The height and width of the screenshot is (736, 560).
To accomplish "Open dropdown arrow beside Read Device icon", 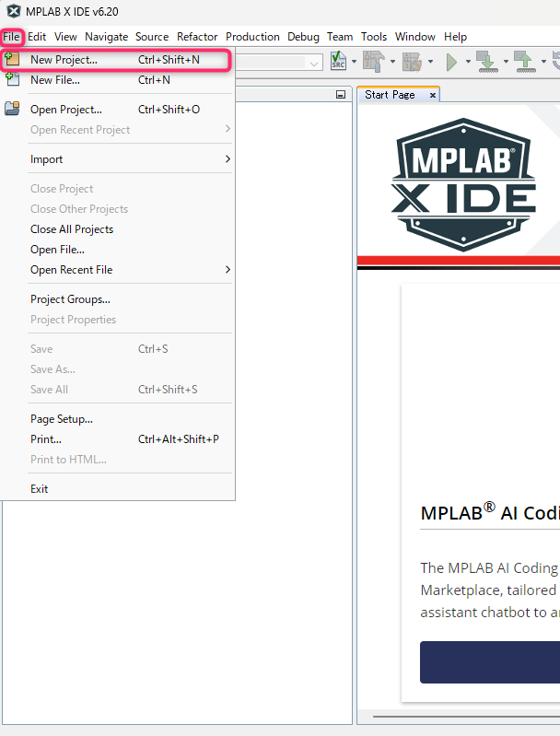I will (x=543, y=62).
